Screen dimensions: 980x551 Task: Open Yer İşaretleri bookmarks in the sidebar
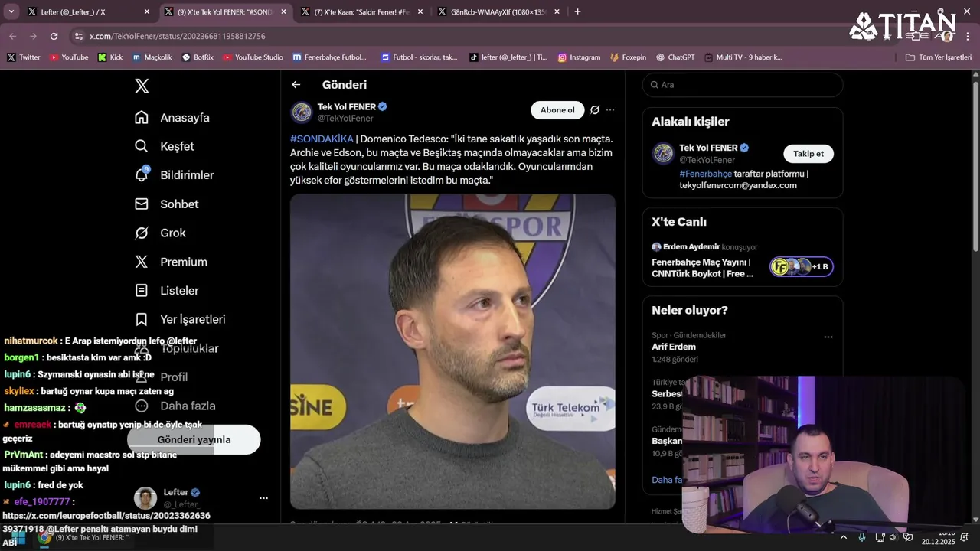click(x=180, y=319)
